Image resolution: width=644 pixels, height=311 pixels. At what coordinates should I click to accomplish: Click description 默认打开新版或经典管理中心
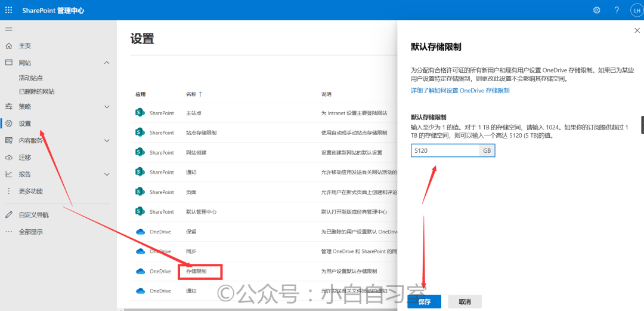coord(354,212)
